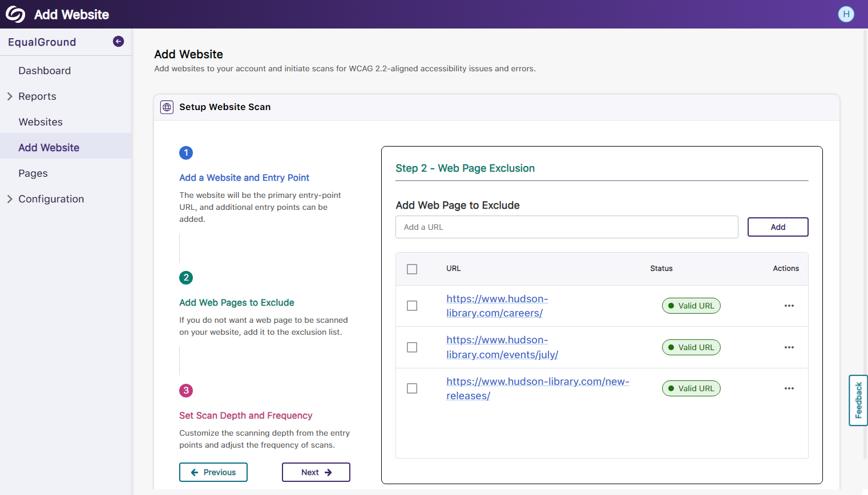Open actions menu for events/july URL

pos(789,347)
